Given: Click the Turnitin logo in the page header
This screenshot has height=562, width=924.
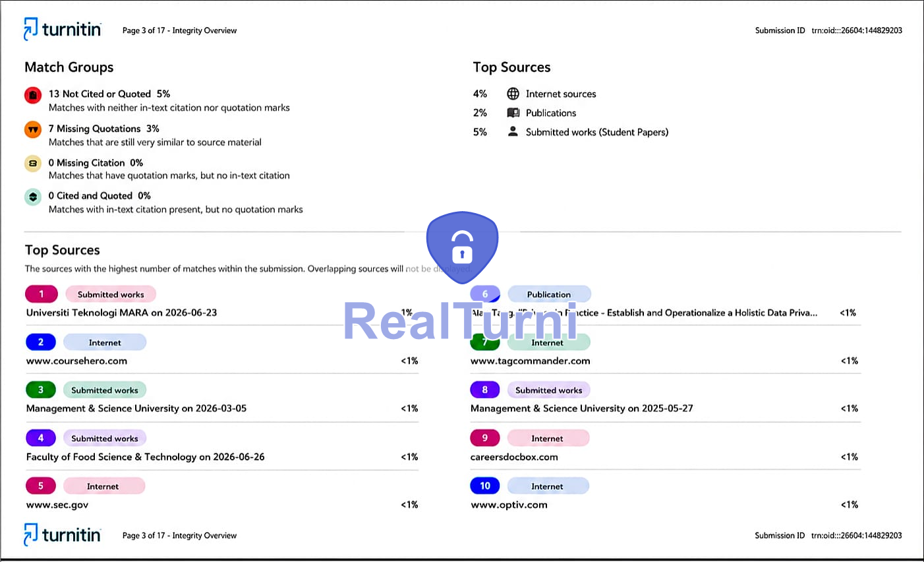Looking at the screenshot, I should tap(63, 30).
